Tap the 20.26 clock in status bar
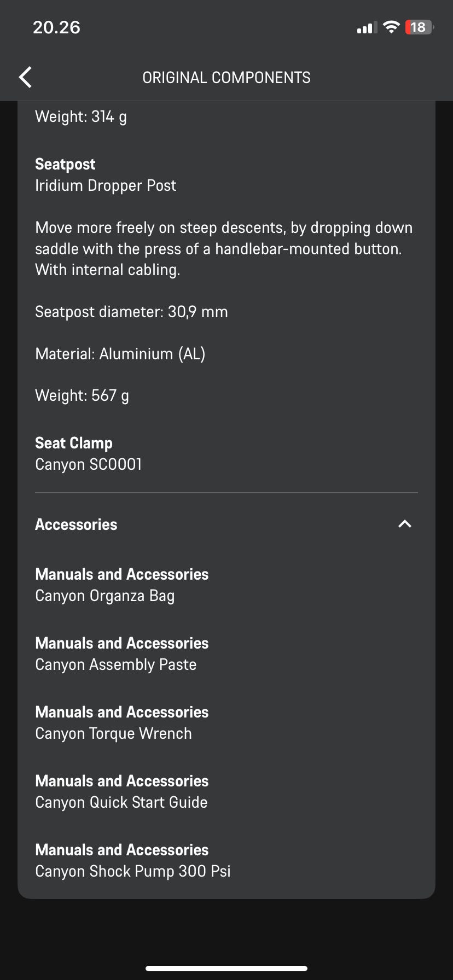 [x=56, y=27]
